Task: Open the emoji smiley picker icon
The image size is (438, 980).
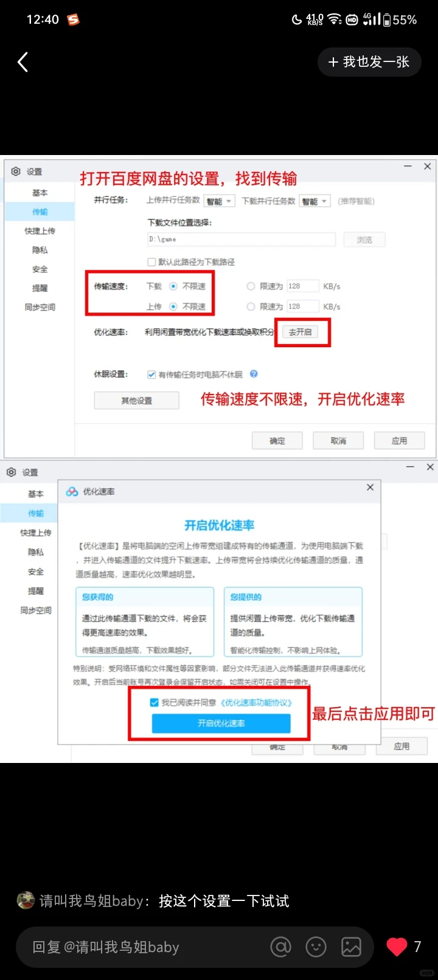Action: tap(316, 947)
